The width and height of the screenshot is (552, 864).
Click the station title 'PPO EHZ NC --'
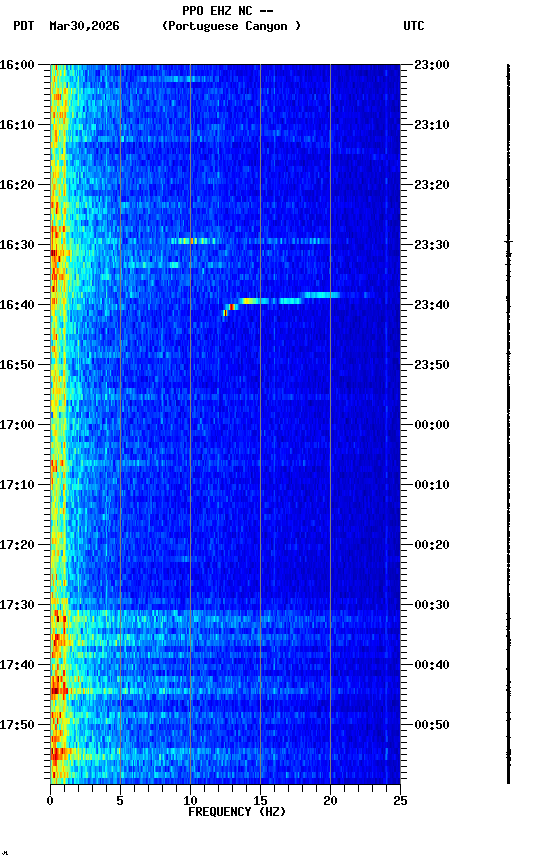click(x=228, y=11)
